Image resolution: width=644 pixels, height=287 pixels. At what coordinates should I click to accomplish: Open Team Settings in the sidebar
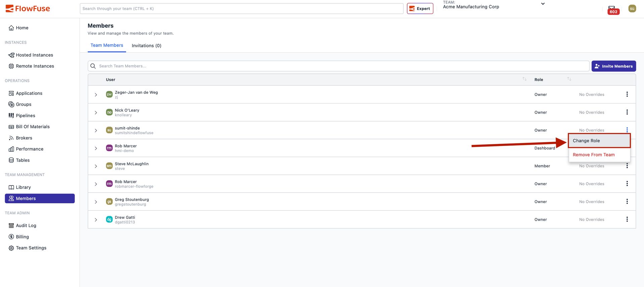(31, 248)
